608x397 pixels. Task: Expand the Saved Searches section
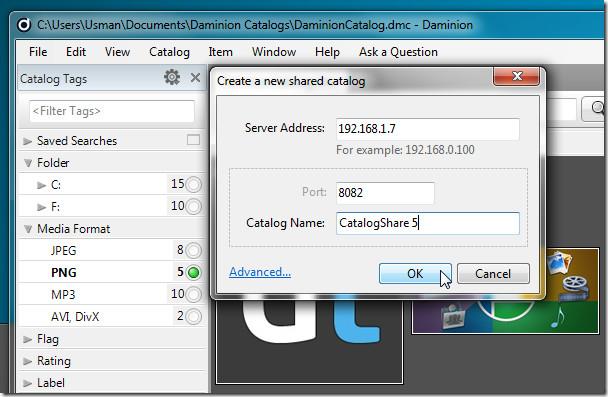pos(27,141)
